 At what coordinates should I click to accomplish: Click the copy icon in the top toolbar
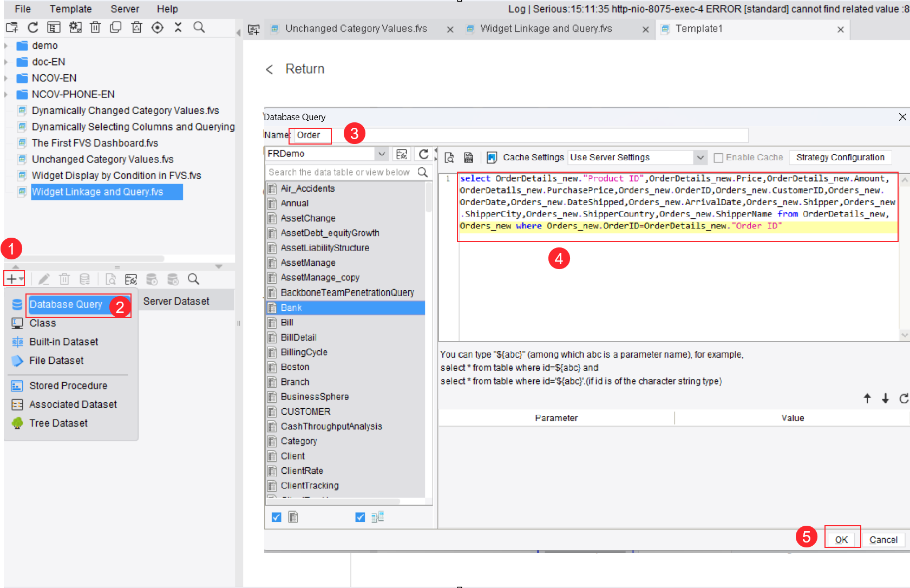[115, 28]
